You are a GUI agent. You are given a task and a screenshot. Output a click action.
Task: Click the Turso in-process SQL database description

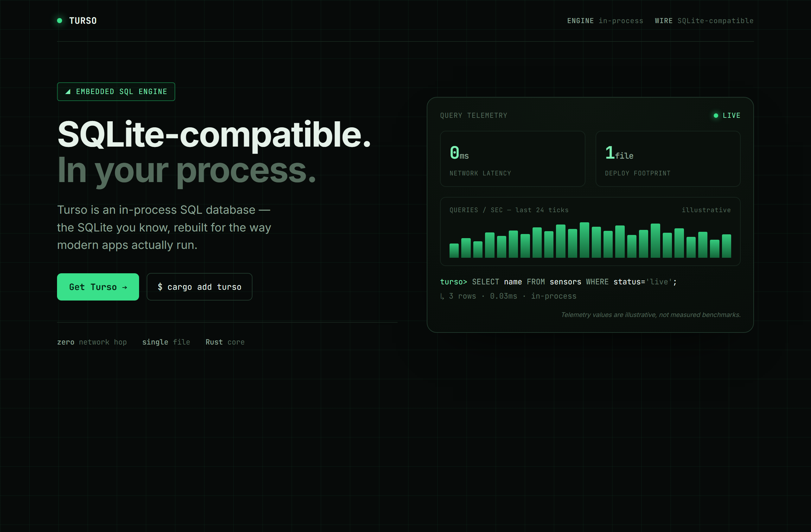164,227
